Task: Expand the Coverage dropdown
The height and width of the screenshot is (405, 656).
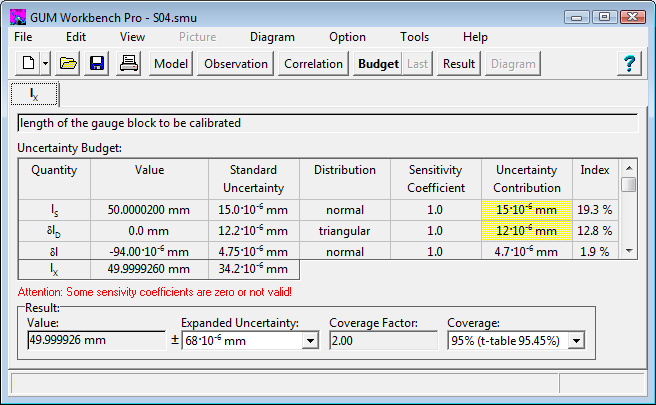Action: pyautogui.click(x=575, y=341)
